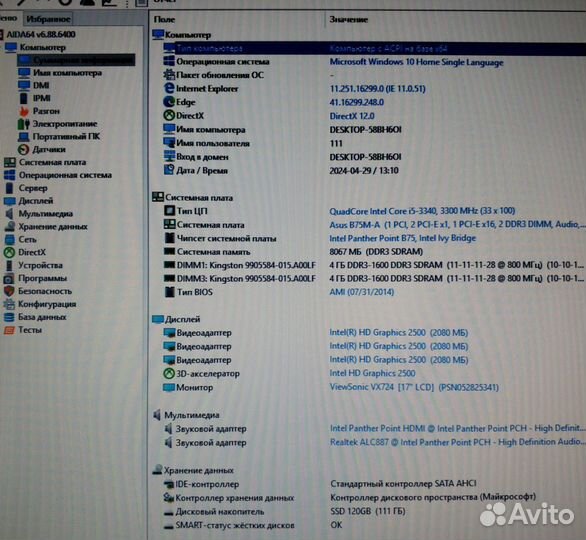Click Intel Panther Point B75 chipset link
Image resolution: width=586 pixels, height=540 pixels.
pos(403,238)
